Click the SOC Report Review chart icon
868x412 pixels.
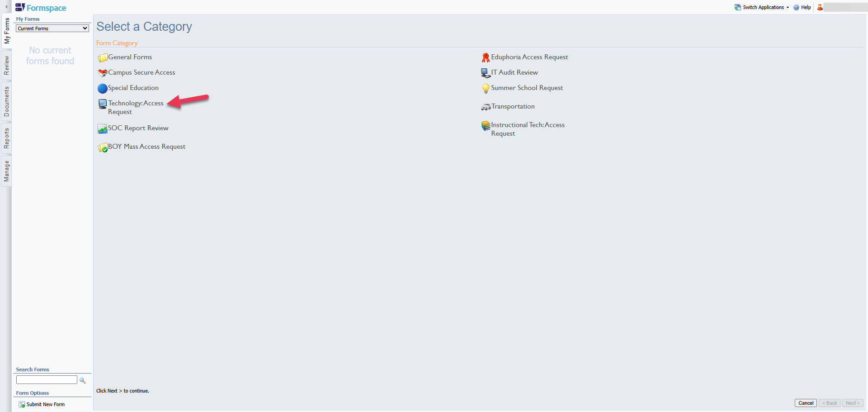(x=103, y=129)
